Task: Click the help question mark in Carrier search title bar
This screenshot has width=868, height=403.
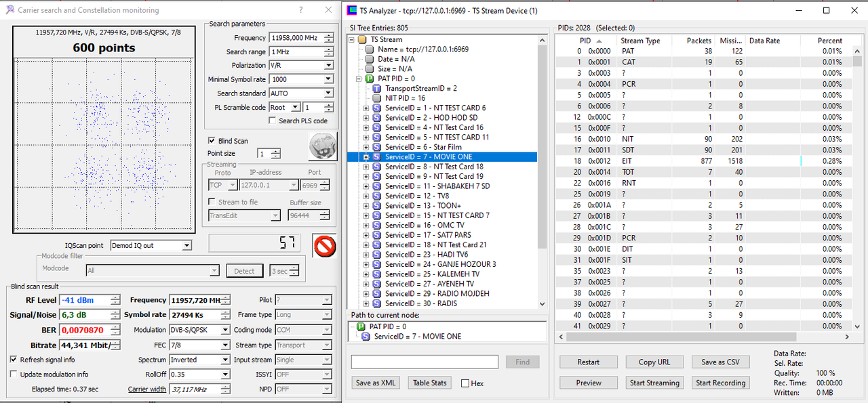Action: (x=301, y=10)
